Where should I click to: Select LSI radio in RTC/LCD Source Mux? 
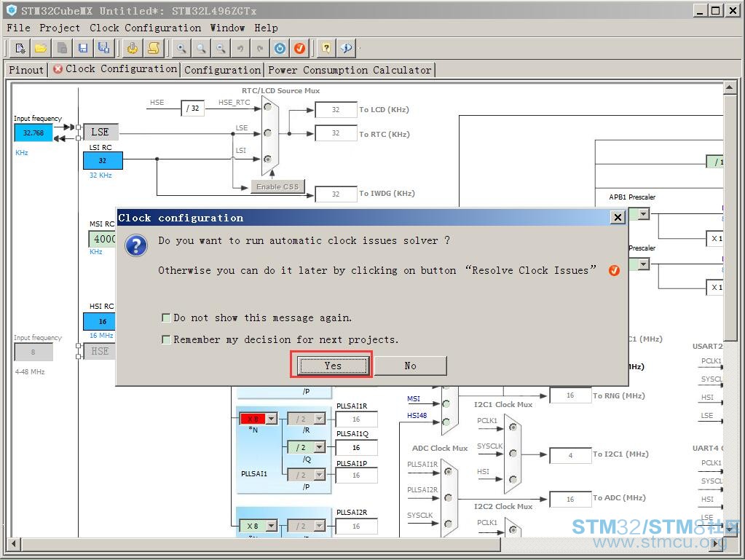(268, 159)
